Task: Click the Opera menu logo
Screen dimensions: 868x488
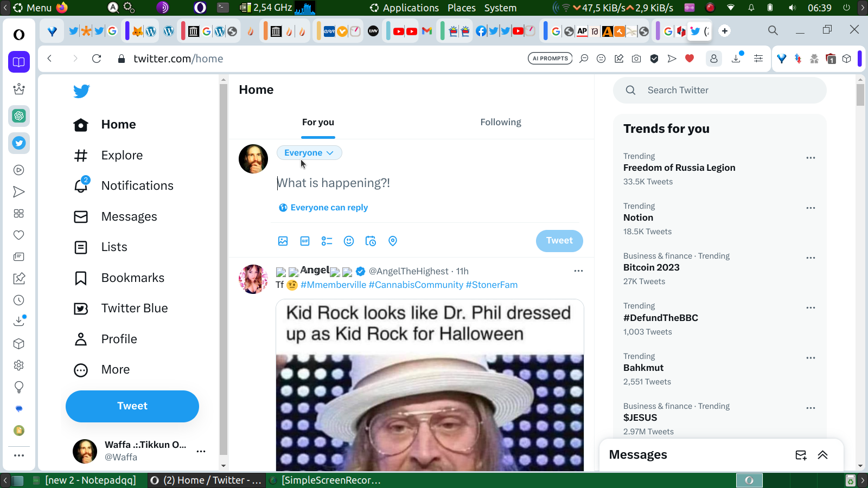Action: [19, 35]
